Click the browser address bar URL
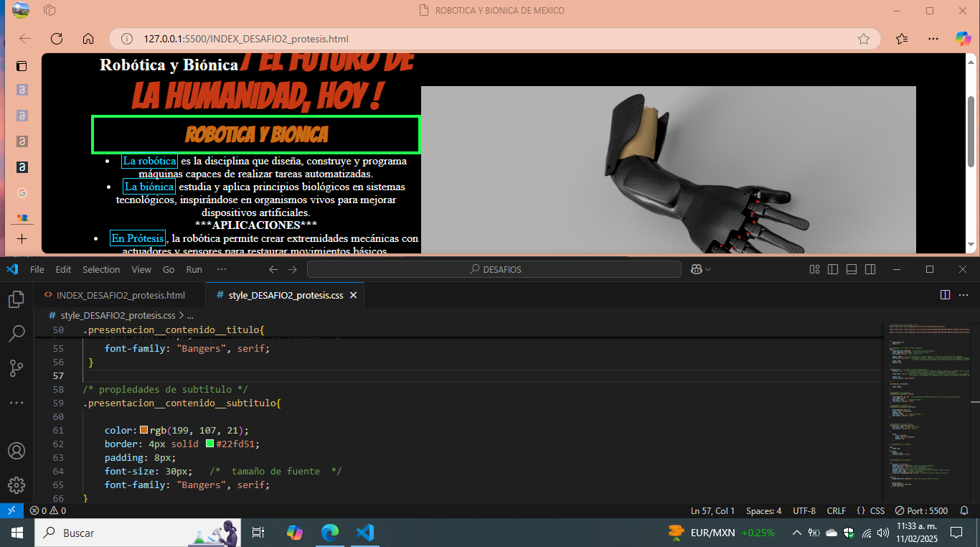Viewport: 980px width, 547px height. click(246, 39)
